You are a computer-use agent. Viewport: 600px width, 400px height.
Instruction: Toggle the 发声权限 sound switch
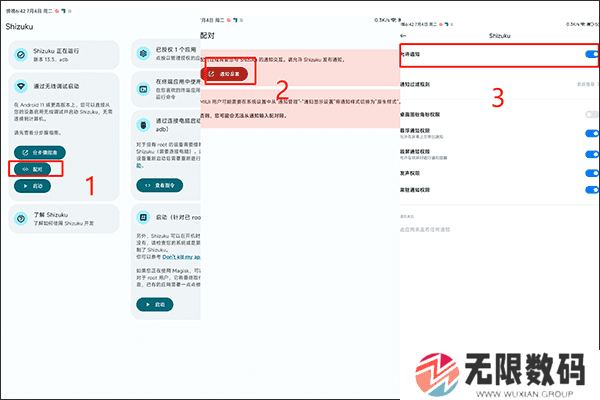click(x=592, y=173)
